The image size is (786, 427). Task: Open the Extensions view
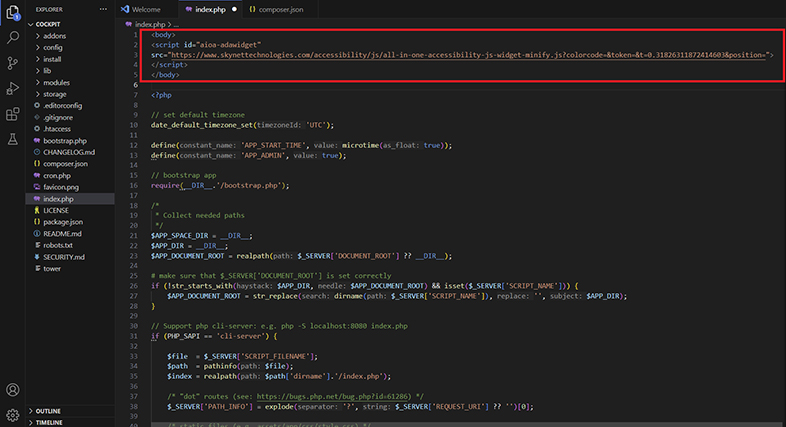13,114
